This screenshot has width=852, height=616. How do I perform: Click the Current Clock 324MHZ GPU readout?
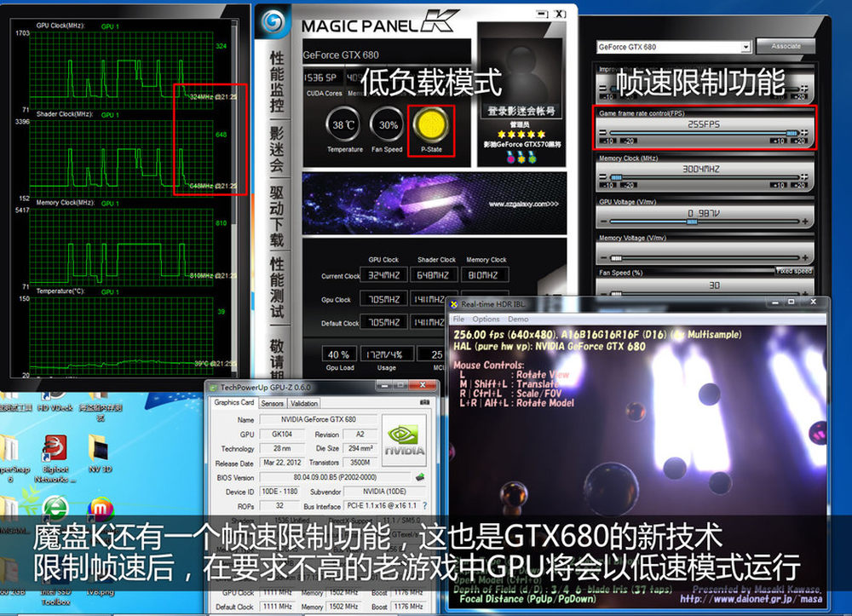(383, 275)
